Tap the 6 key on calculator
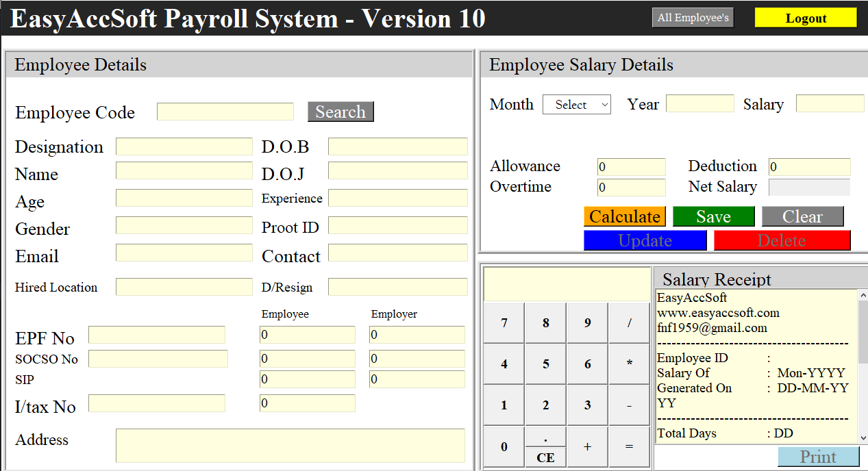Image resolution: width=868 pixels, height=471 pixels. click(588, 364)
